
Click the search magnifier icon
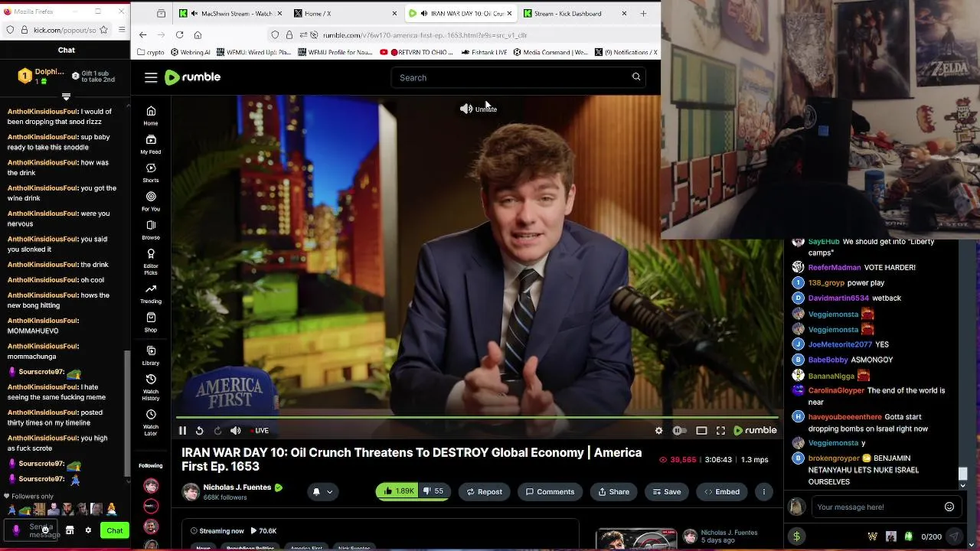click(x=636, y=77)
